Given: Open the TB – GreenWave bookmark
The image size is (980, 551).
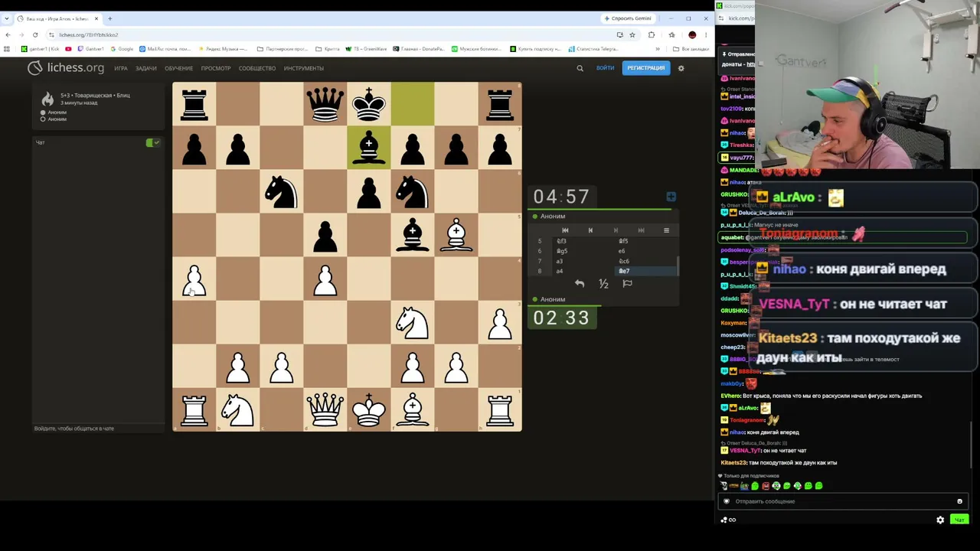Looking at the screenshot, I should pyautogui.click(x=367, y=49).
